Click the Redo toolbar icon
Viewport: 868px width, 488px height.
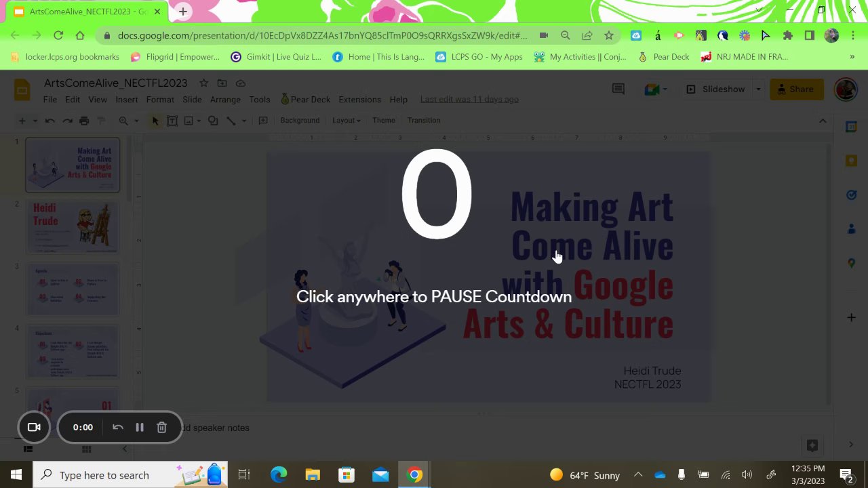tap(67, 121)
